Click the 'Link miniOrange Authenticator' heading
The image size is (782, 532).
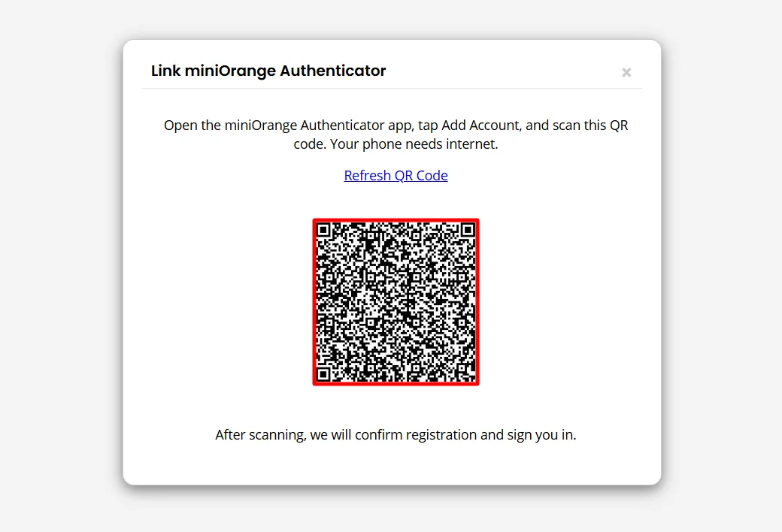coord(268,71)
